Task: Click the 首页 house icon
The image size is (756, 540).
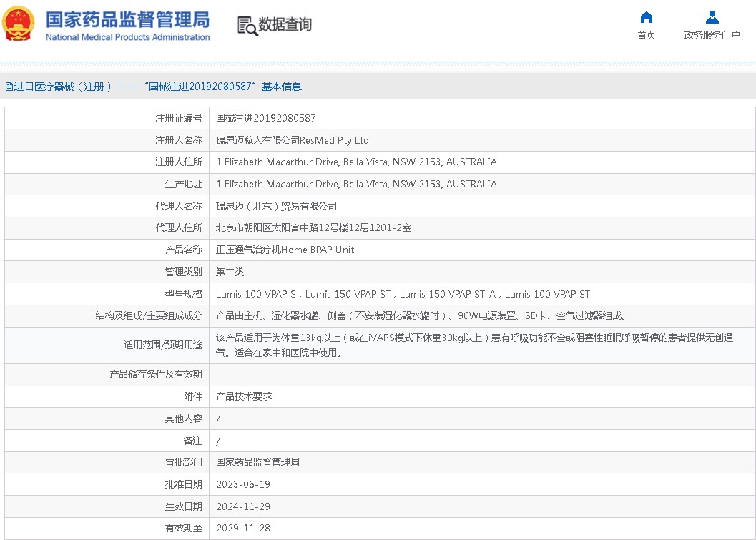Action: [646, 17]
